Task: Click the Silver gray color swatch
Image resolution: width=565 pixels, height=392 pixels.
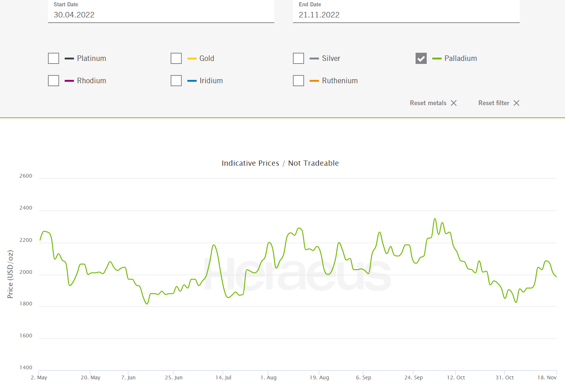Action: point(314,58)
